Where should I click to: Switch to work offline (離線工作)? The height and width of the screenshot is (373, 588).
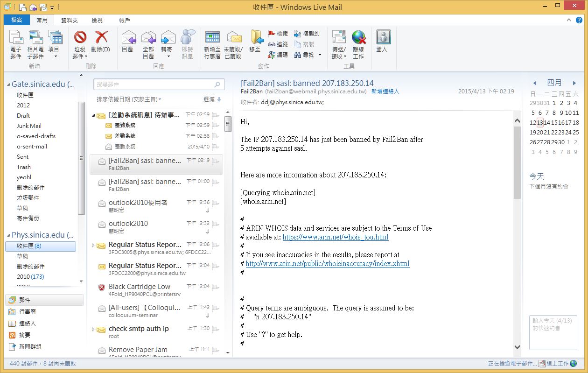pyautogui.click(x=358, y=44)
